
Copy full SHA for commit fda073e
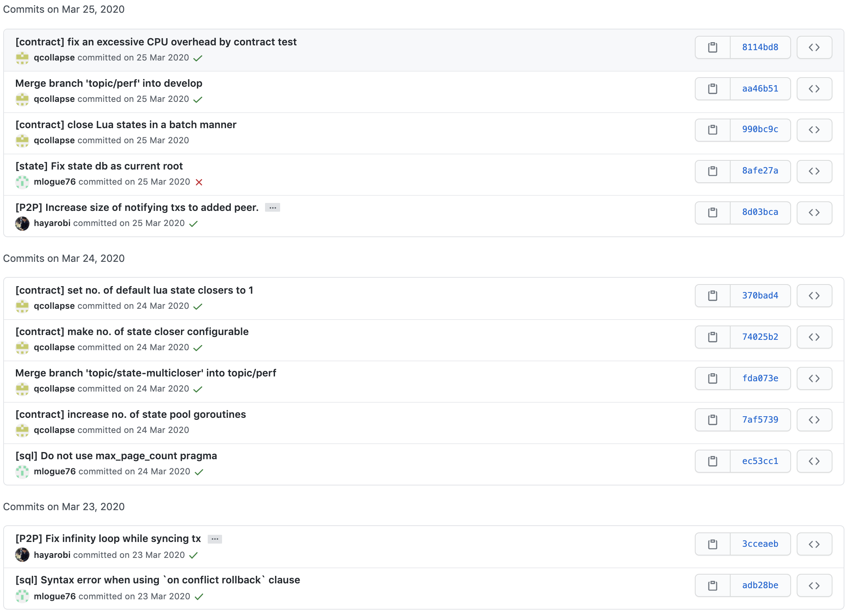point(712,378)
